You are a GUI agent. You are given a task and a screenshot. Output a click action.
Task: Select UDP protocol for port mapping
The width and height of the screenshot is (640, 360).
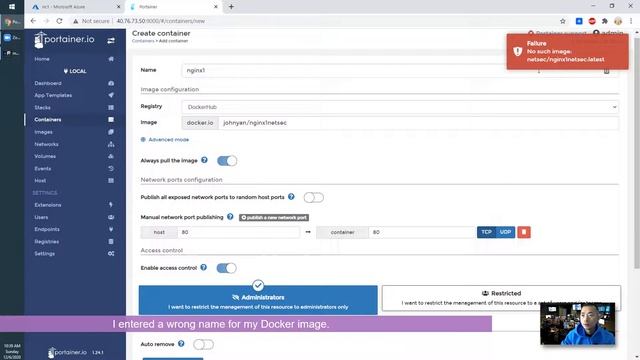(505, 232)
